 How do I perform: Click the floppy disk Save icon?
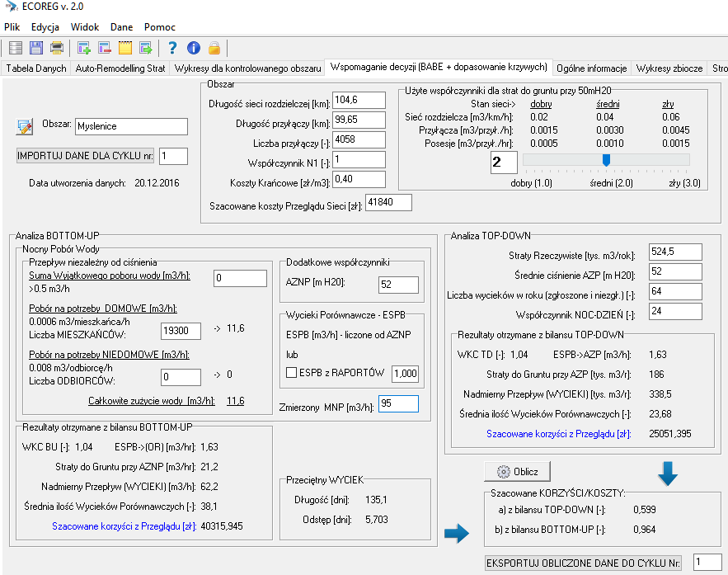(x=35, y=48)
